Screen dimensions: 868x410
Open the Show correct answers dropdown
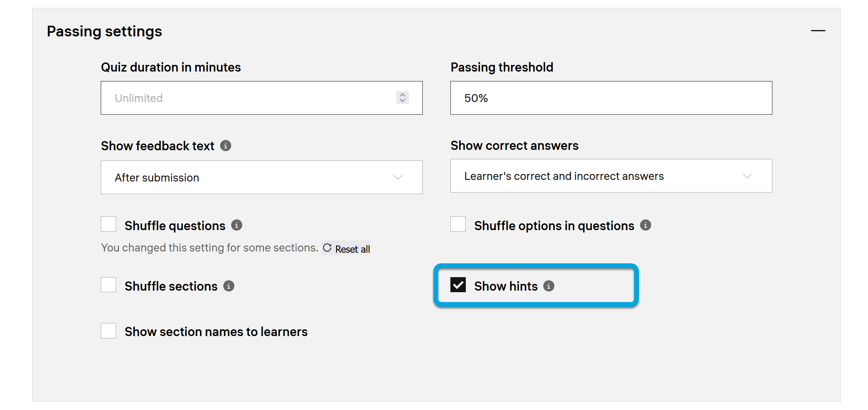[x=611, y=176]
